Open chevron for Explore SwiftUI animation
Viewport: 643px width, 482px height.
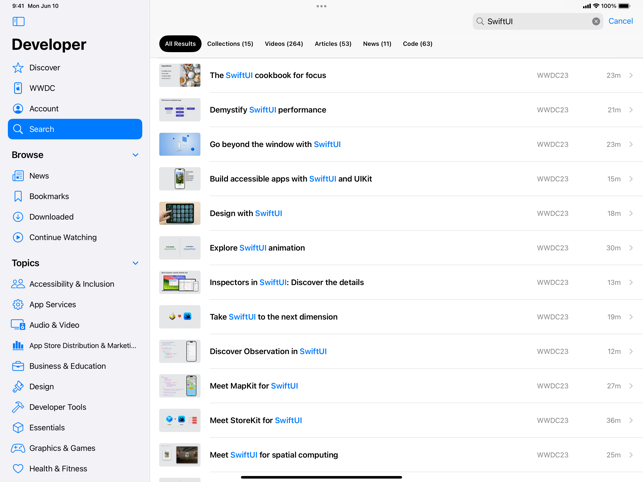tap(631, 248)
